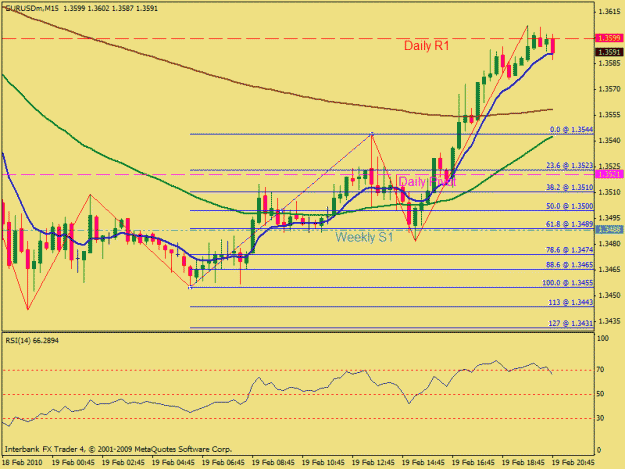Click the 19 Feb 00:45 time axis label
The image size is (625, 469).
point(73,463)
